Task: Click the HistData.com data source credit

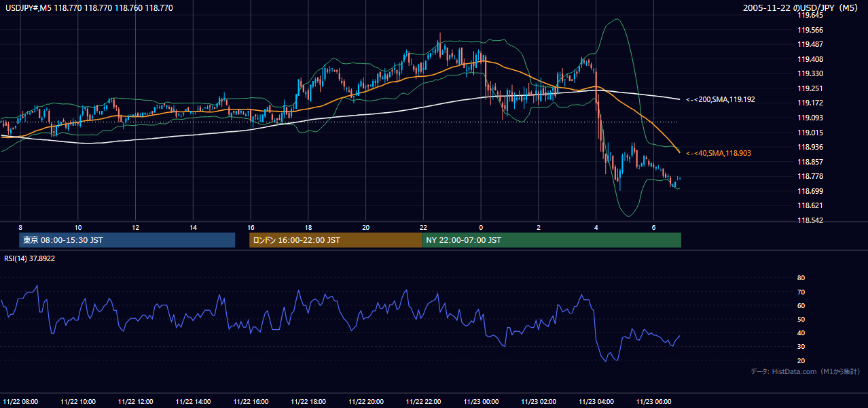Action: pos(806,371)
